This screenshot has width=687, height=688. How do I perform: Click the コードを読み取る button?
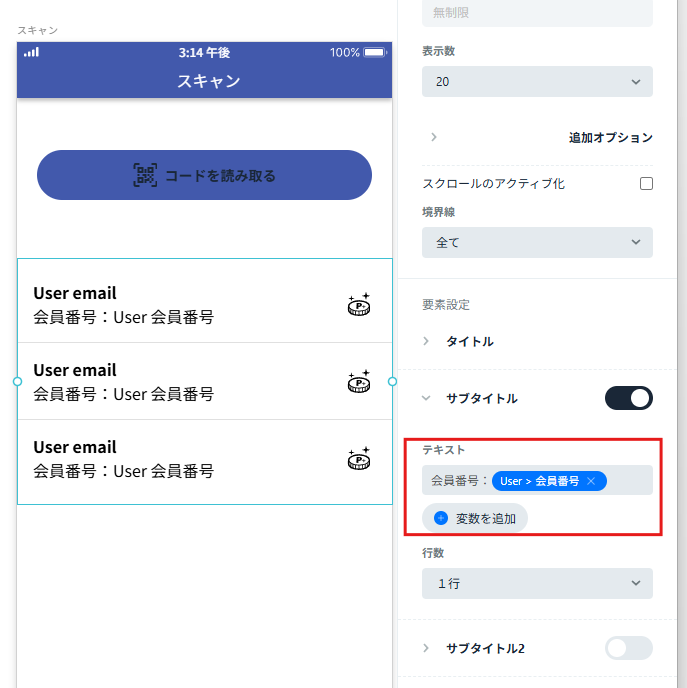204,175
